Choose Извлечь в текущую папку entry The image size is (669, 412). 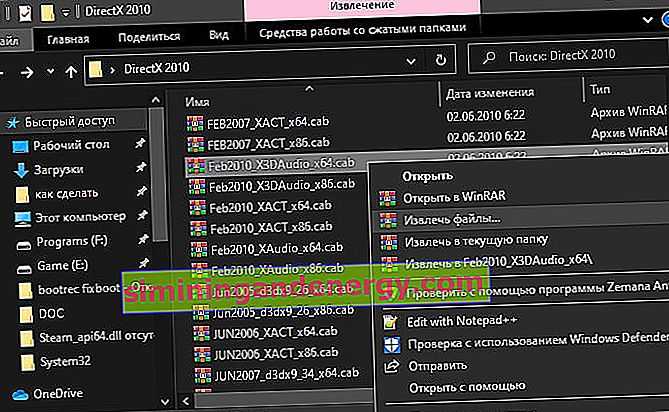coord(476,241)
